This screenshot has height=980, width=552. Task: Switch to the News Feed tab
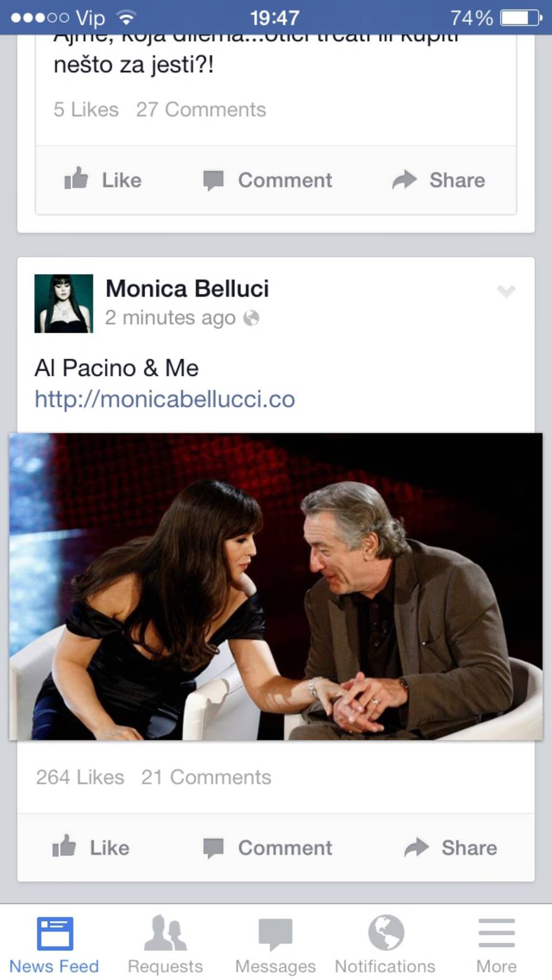(54, 944)
